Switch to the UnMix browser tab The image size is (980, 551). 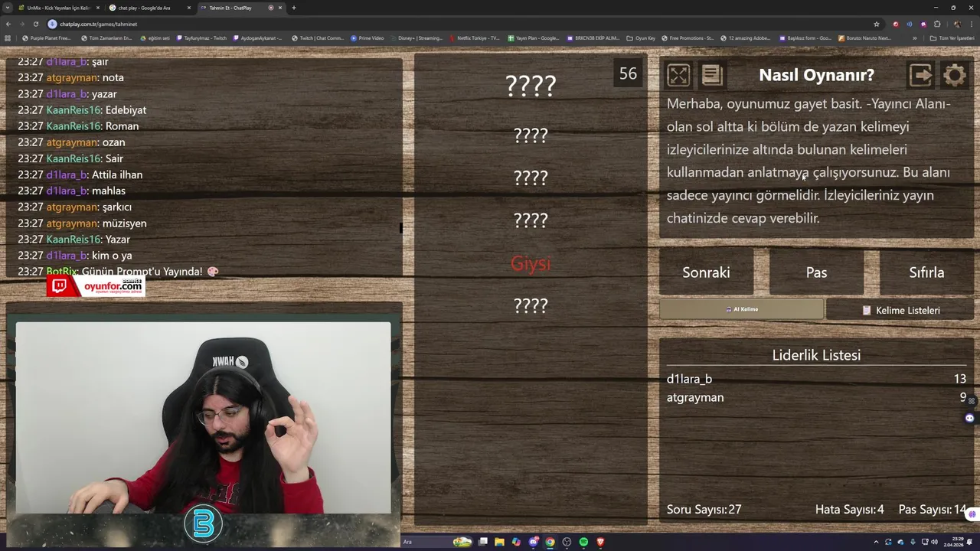[x=58, y=8]
